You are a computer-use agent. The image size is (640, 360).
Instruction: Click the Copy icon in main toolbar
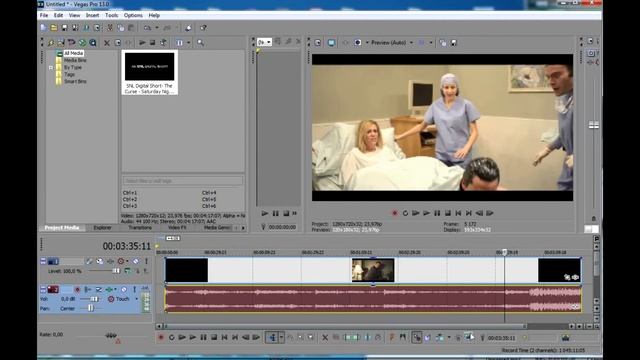coord(120,28)
